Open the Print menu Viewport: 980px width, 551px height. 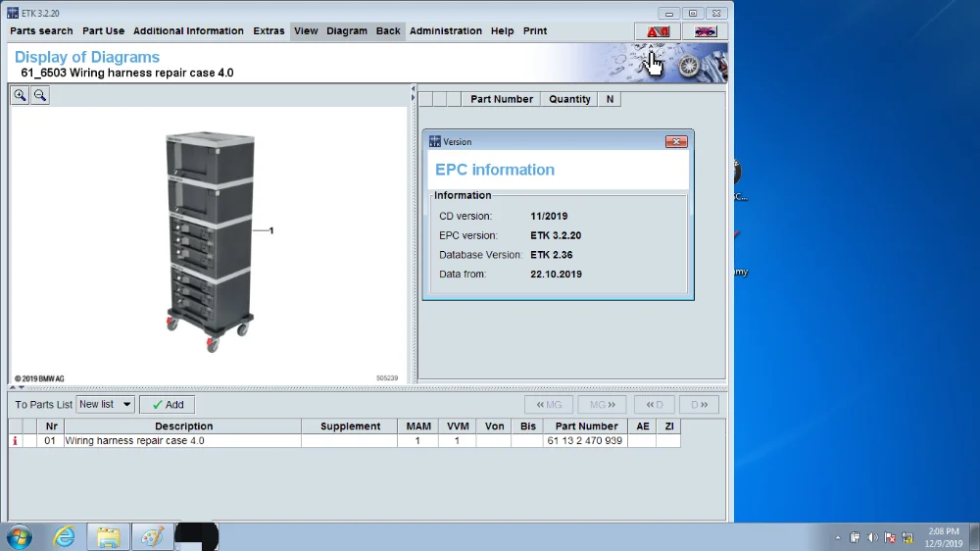tap(535, 30)
